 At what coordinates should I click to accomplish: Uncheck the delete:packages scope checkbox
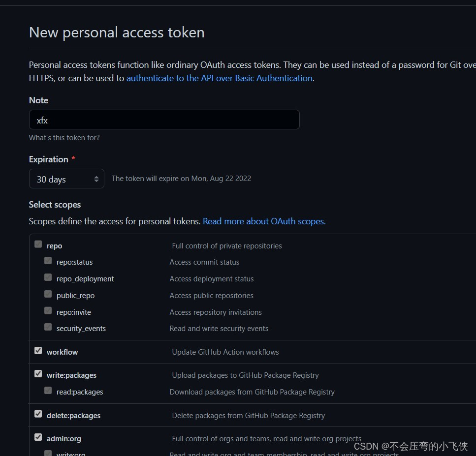[38, 414]
